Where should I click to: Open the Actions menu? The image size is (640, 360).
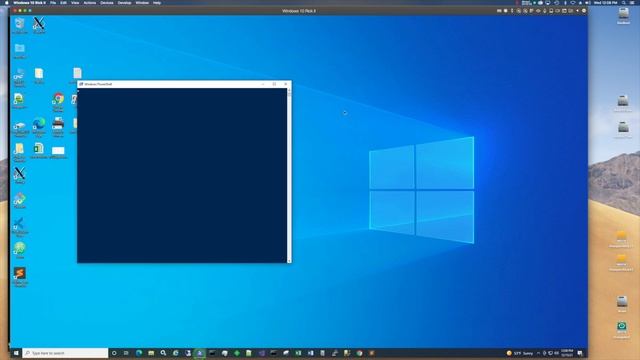click(90, 2)
